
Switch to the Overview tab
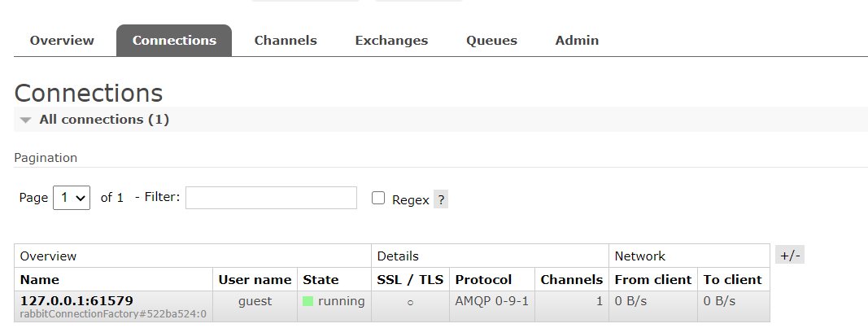(62, 41)
